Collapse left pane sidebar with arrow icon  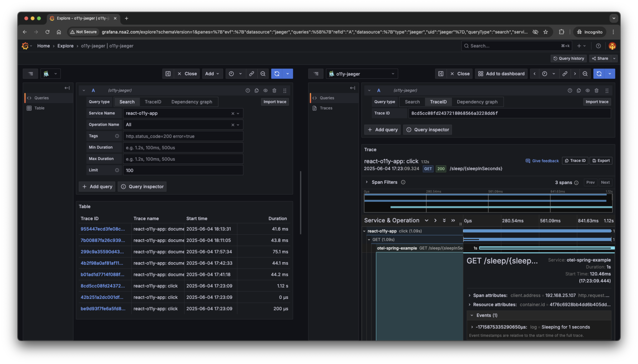[67, 88]
